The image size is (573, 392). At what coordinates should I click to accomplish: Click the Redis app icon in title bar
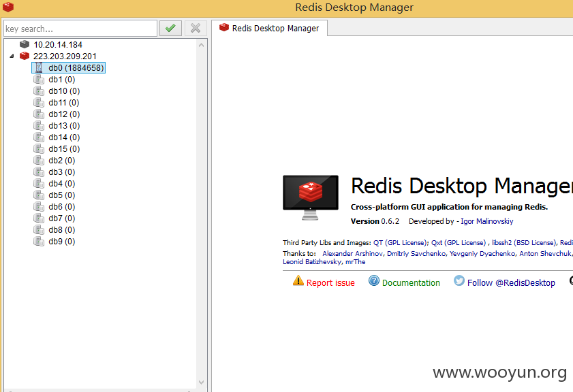(8, 7)
